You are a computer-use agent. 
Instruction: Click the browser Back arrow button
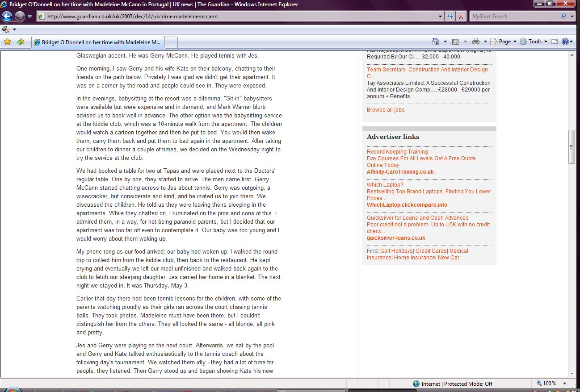point(7,17)
